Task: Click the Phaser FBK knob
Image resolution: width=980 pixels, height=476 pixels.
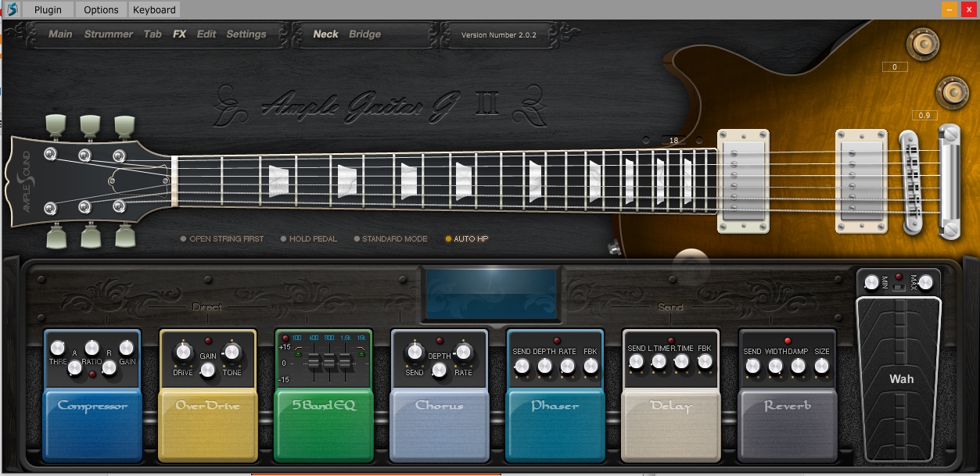Action: tap(590, 365)
